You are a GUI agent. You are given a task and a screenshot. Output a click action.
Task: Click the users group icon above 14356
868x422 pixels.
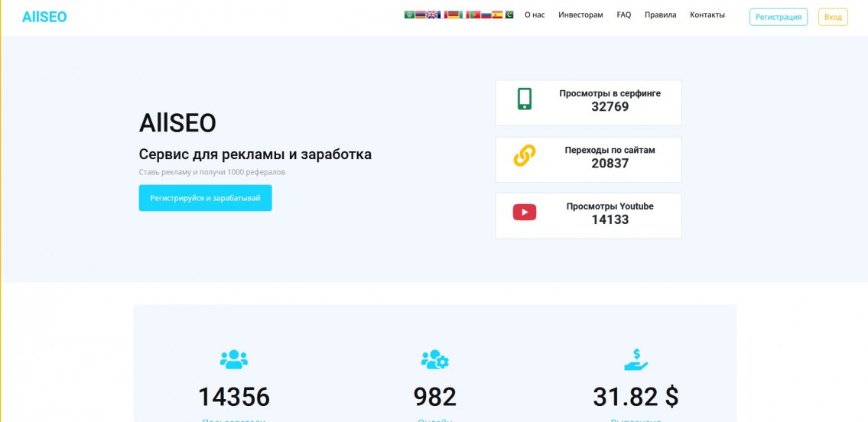point(233,359)
